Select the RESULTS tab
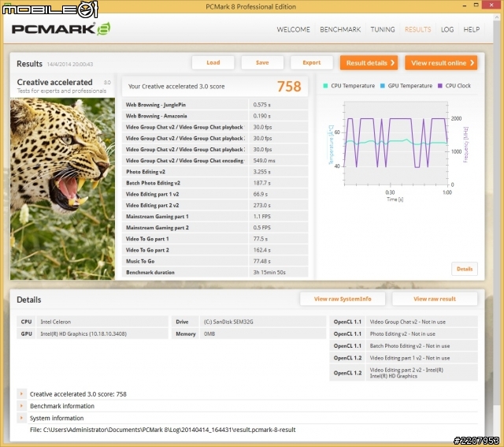The width and height of the screenshot is (504, 447). 417,30
